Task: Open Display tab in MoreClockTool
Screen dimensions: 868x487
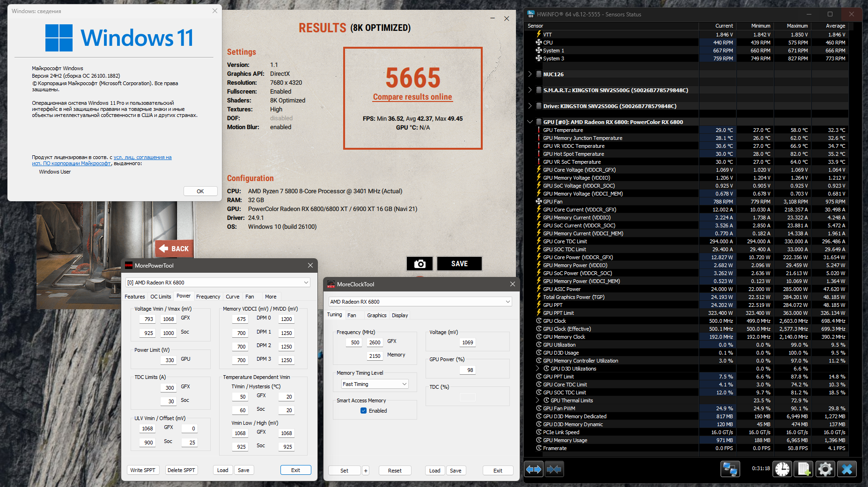Action: [x=400, y=315]
